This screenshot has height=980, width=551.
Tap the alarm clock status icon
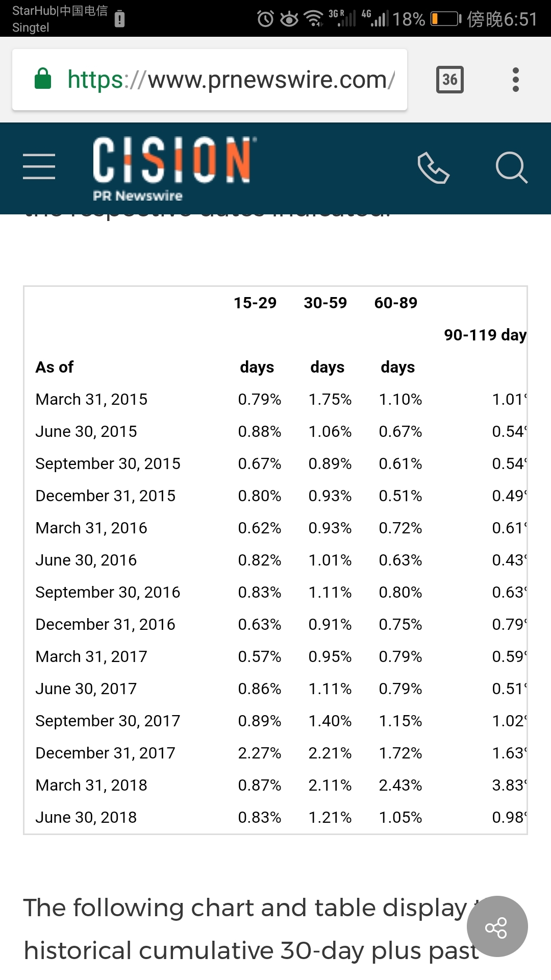click(x=265, y=19)
